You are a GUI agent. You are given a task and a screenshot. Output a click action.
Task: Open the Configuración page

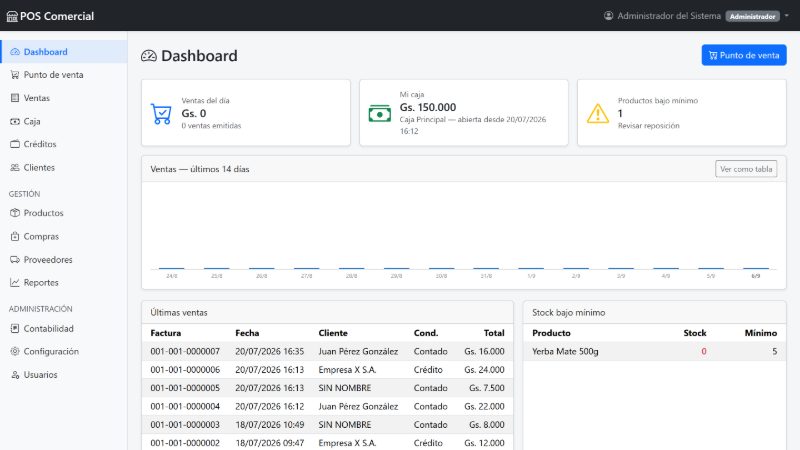coord(64,352)
